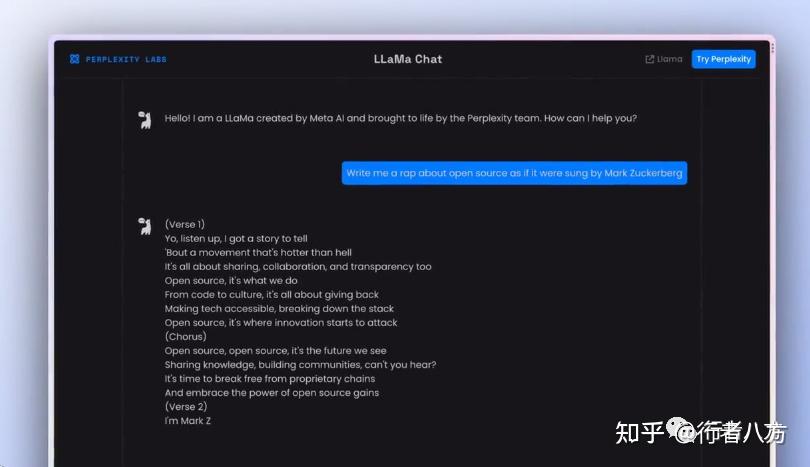Select the blue user message about Mark Zuckerberg
The image size is (810, 467).
click(x=514, y=173)
